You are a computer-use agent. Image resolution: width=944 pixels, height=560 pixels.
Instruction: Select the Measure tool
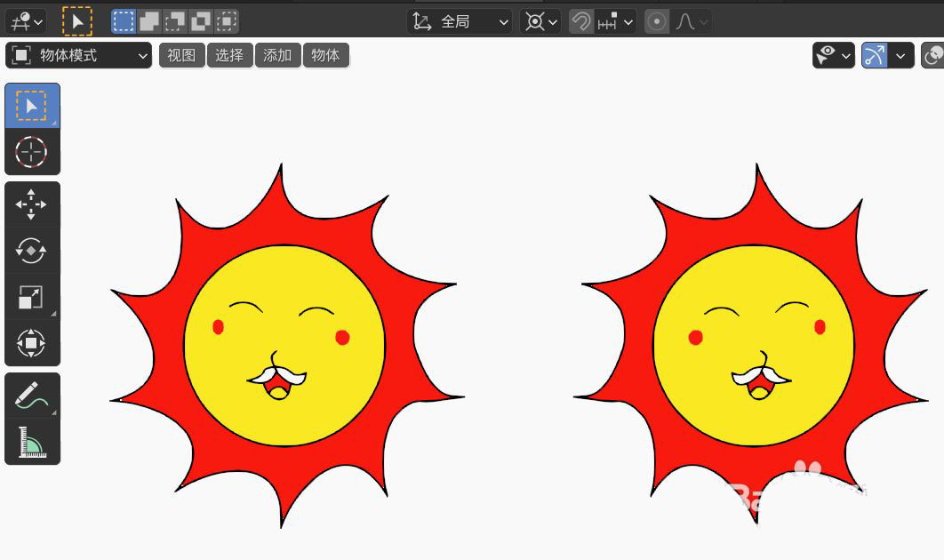coord(33,442)
